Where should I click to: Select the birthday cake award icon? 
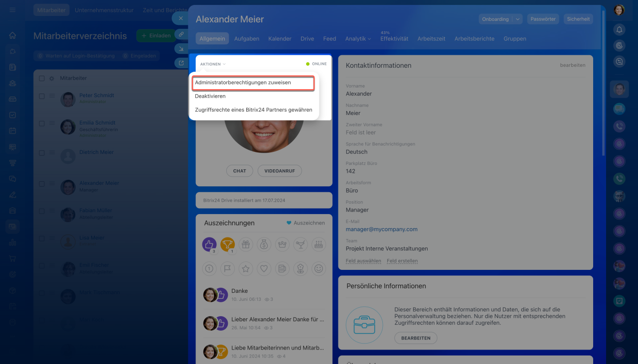[x=319, y=244]
